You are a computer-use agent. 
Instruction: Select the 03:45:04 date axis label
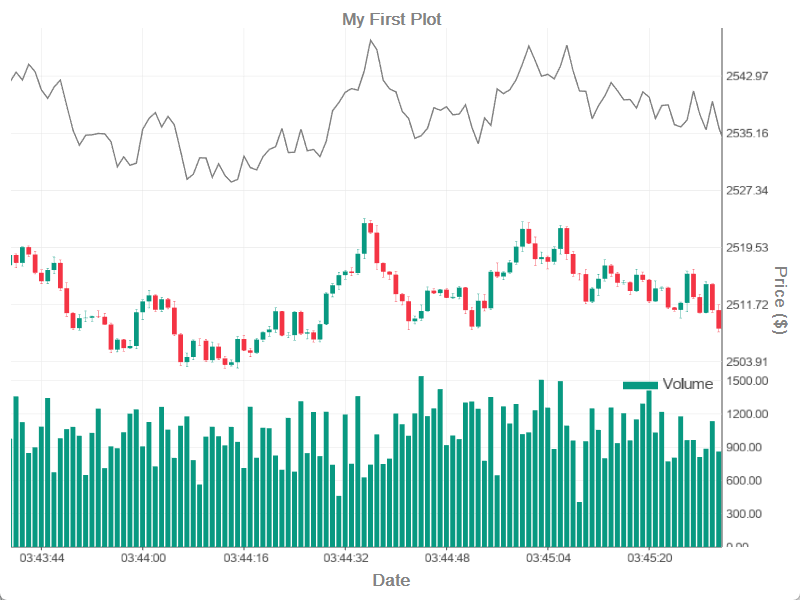coord(548,558)
